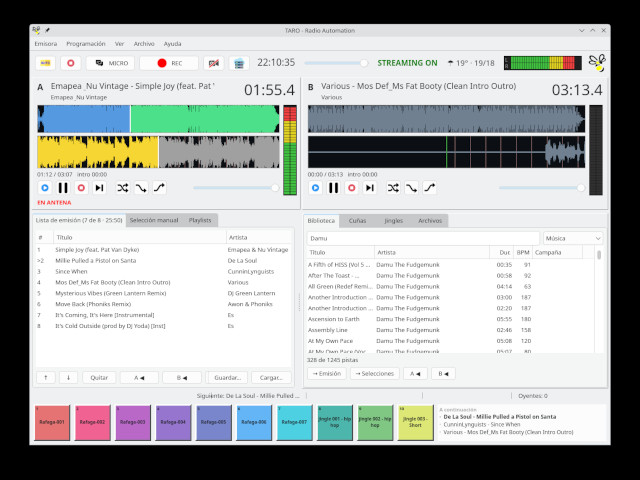Select library track Ascension to Earth
Image resolution: width=640 pixels, height=480 pixels.
click(x=450, y=319)
